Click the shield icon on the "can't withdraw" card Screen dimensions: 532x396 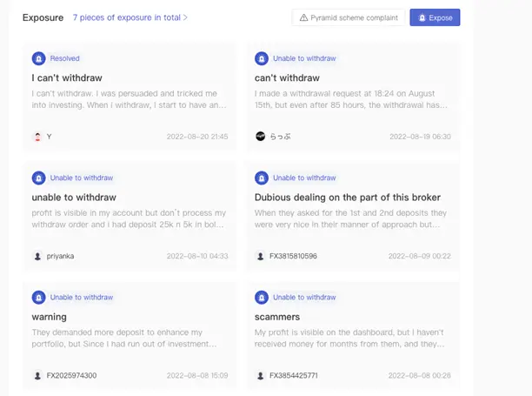261,58
